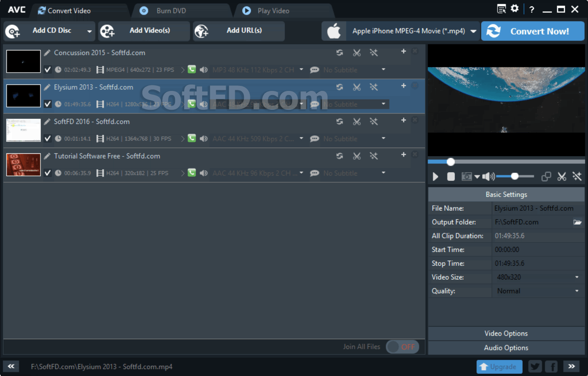Mute preview with speaker icon
The width and height of the screenshot is (588, 376).
(488, 176)
